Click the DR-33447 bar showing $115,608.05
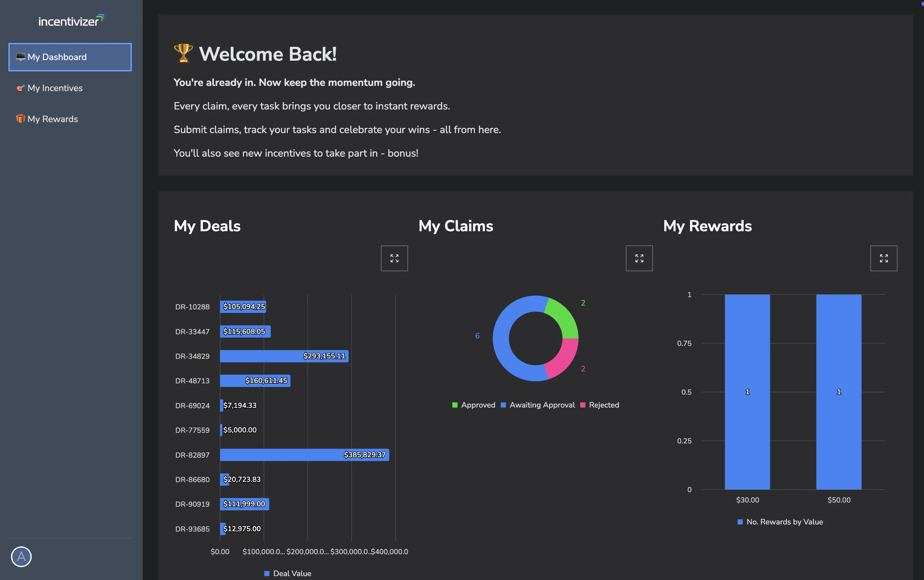Viewport: 924px width, 580px height. pos(245,331)
